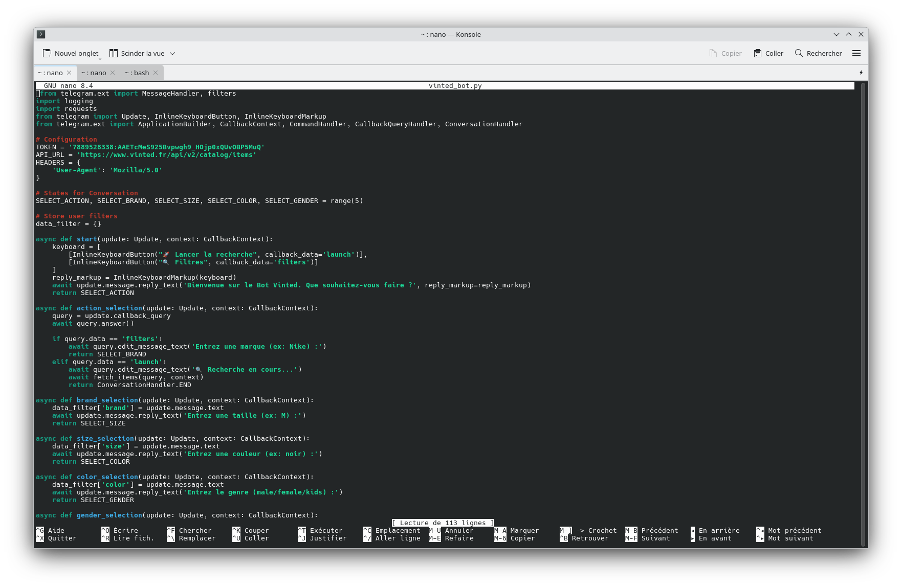The width and height of the screenshot is (902, 588).
Task: Switch to first nano tab
Action: pyautogui.click(x=50, y=73)
